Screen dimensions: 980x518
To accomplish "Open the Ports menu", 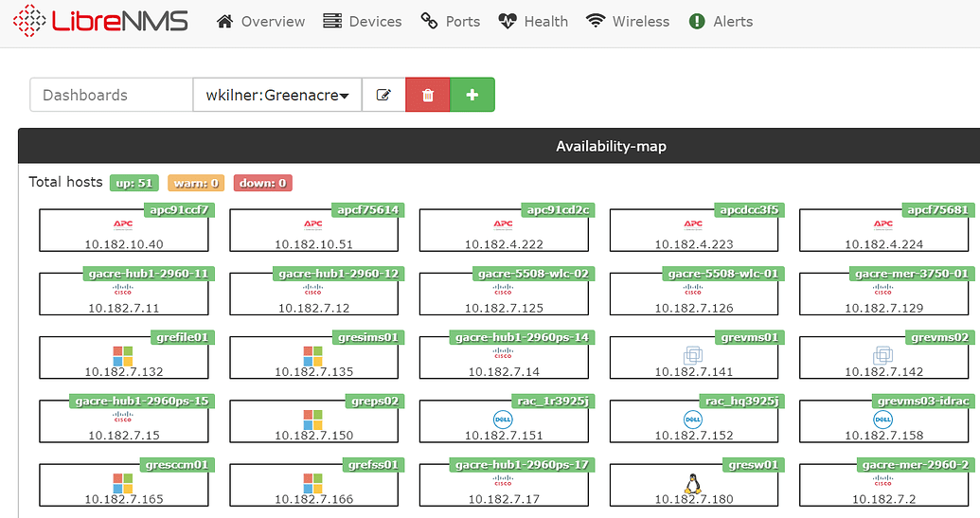I will point(451,21).
